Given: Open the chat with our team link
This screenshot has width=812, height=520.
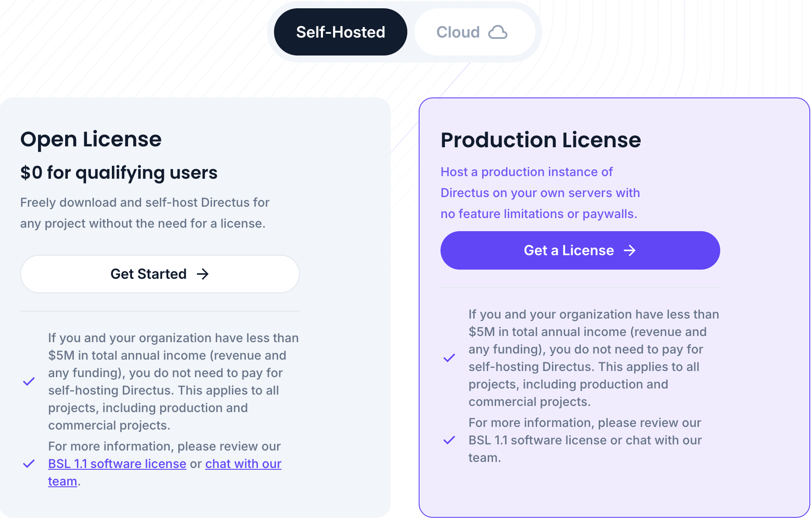Looking at the screenshot, I should point(243,464).
